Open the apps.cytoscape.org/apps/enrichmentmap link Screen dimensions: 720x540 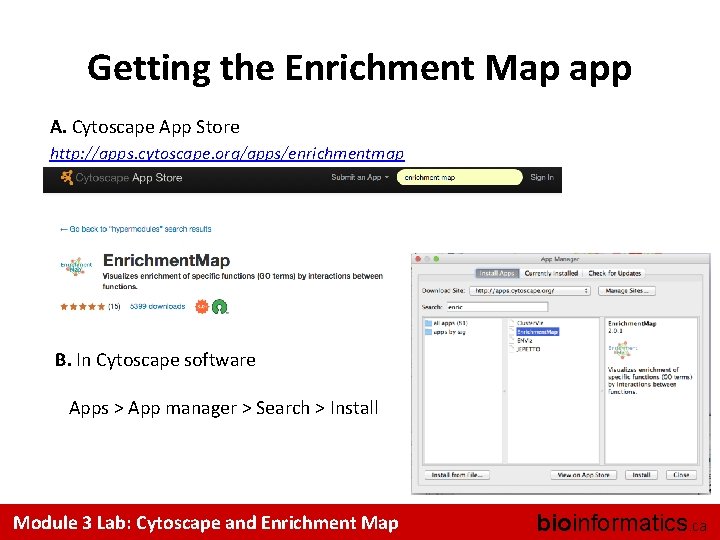(227, 153)
